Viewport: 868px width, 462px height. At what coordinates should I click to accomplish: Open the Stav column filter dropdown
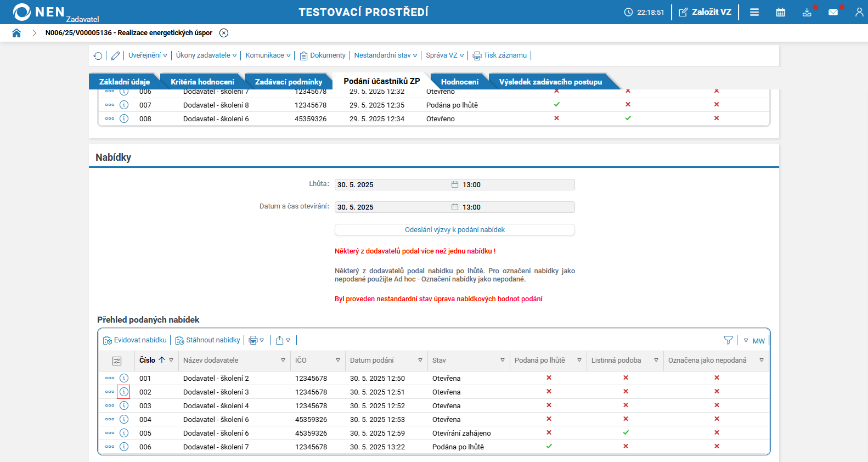coord(502,360)
